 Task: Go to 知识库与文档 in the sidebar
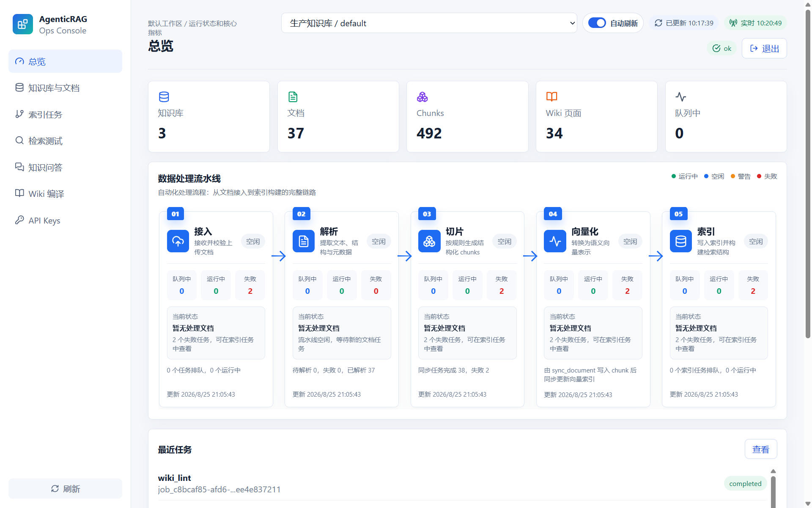[65, 88]
